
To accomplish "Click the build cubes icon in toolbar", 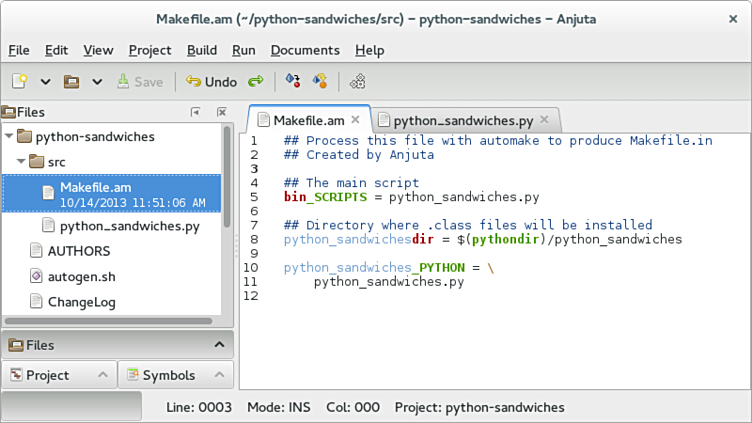I will (357, 82).
